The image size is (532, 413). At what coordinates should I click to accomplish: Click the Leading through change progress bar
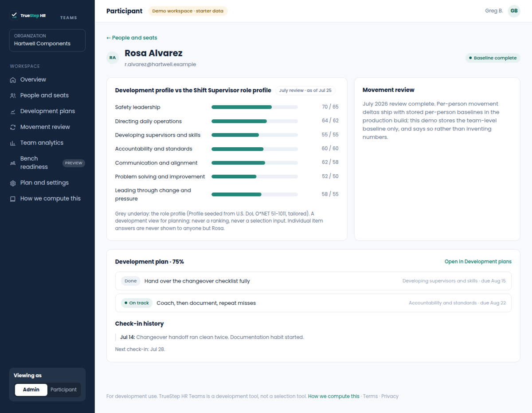pyautogui.click(x=254, y=194)
